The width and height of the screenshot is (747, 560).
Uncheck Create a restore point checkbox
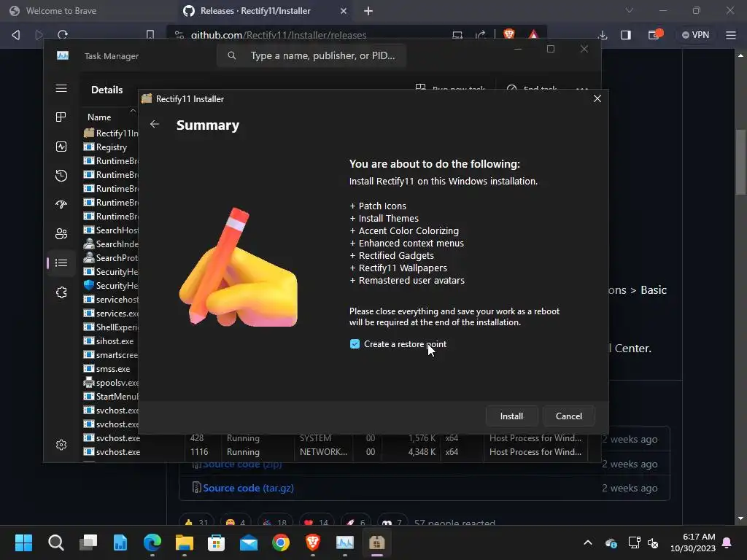(355, 344)
